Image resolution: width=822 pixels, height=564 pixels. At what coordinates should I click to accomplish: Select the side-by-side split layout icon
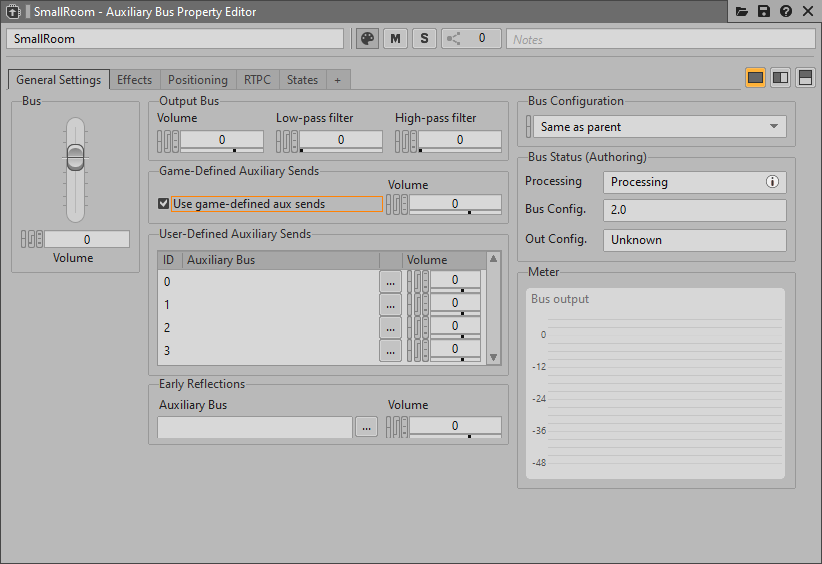781,78
